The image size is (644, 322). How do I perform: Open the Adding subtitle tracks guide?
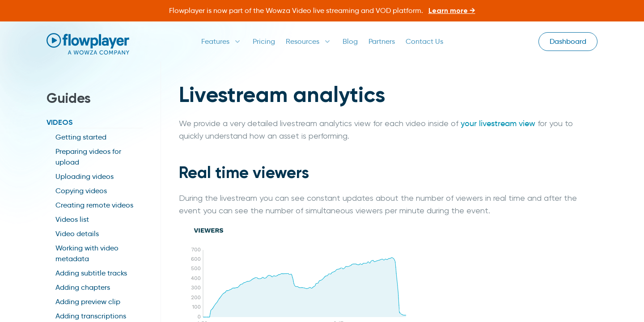pos(91,273)
